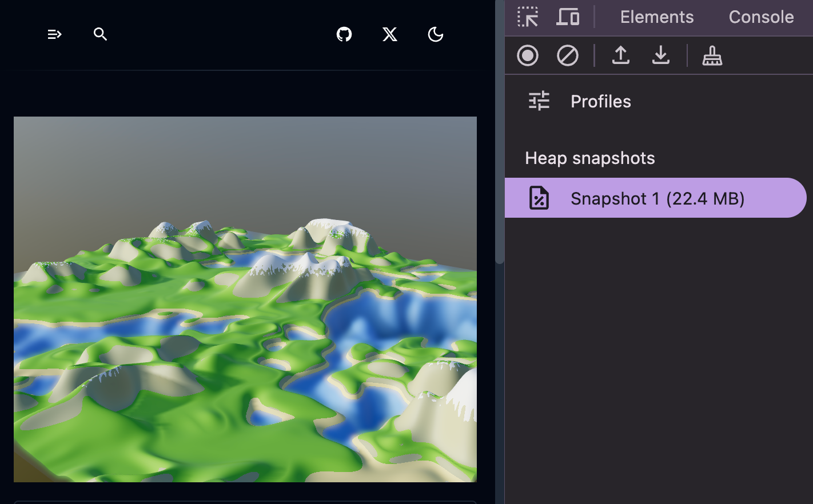Open the sidebar navigation menu icon
The width and height of the screenshot is (813, 504).
(54, 35)
